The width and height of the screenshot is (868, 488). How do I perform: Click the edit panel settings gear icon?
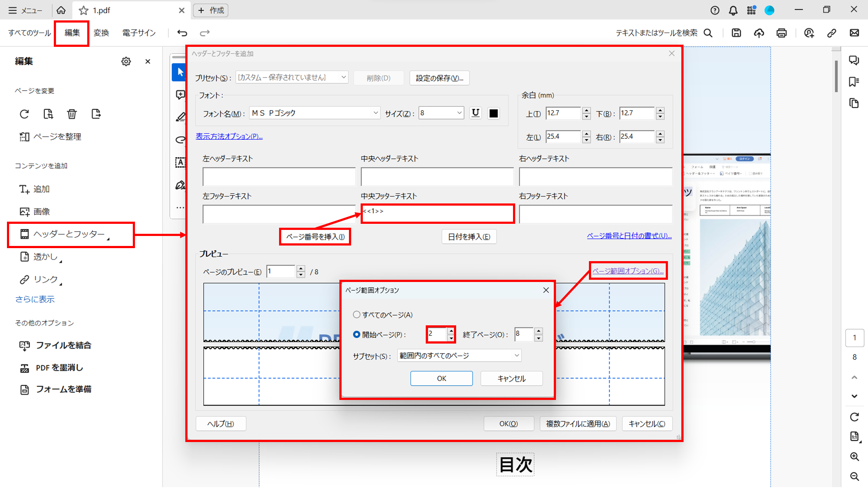coord(126,62)
